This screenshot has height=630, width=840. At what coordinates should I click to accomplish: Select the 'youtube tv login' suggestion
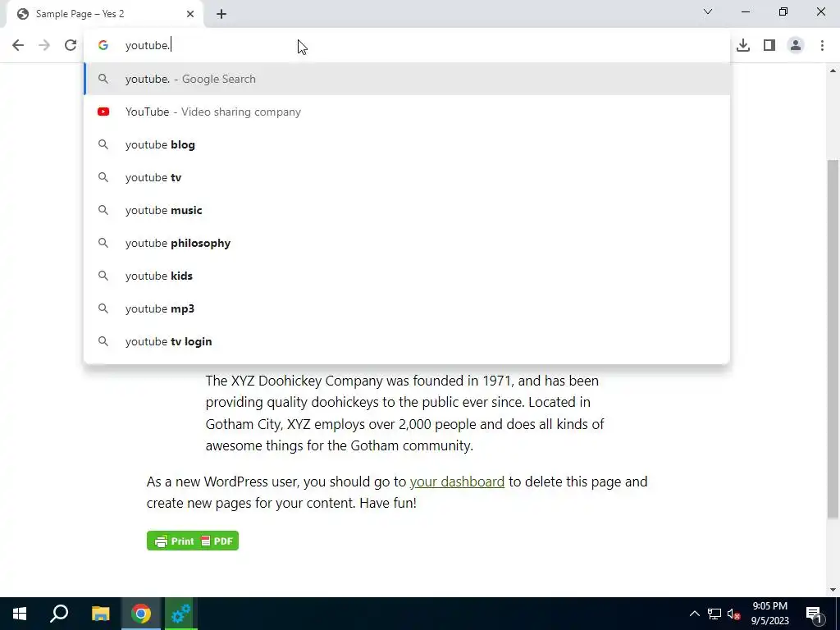click(x=407, y=341)
